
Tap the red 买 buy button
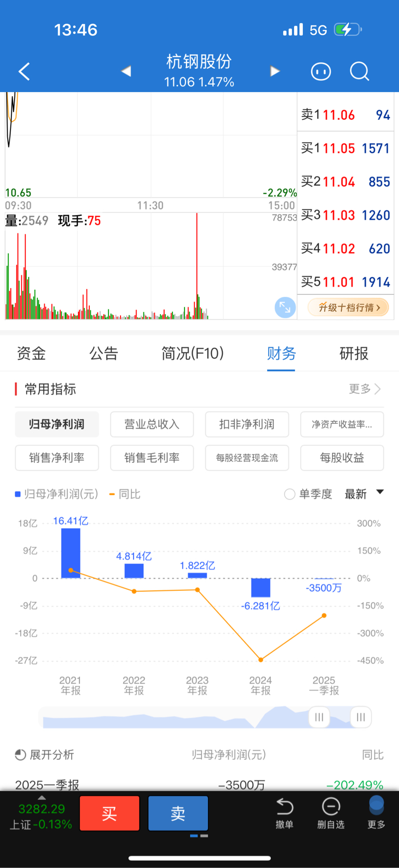(x=110, y=813)
